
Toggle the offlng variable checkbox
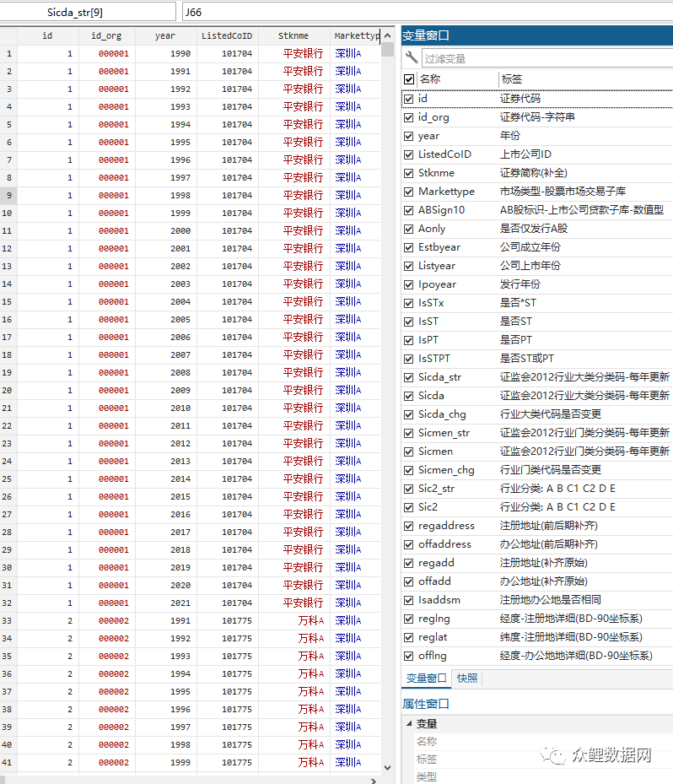click(x=409, y=656)
